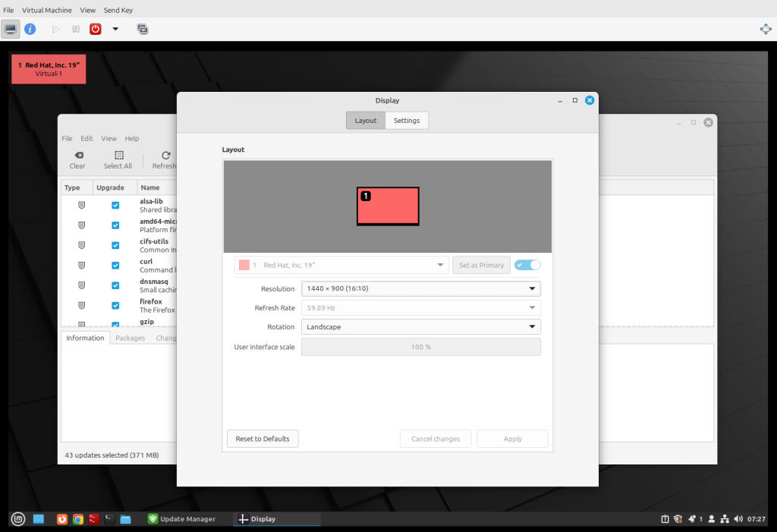The width and height of the screenshot is (777, 532).
Task: Uncheck the dnsmasq upgrade checkbox
Action: click(115, 285)
